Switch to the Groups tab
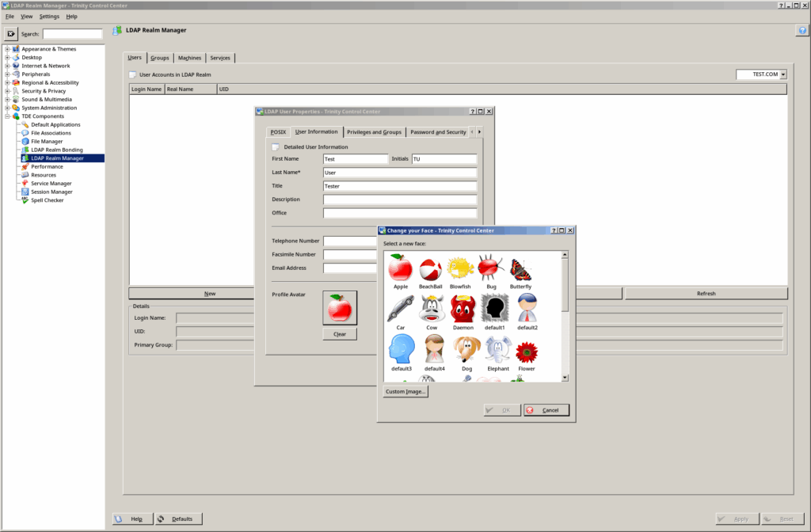 159,57
